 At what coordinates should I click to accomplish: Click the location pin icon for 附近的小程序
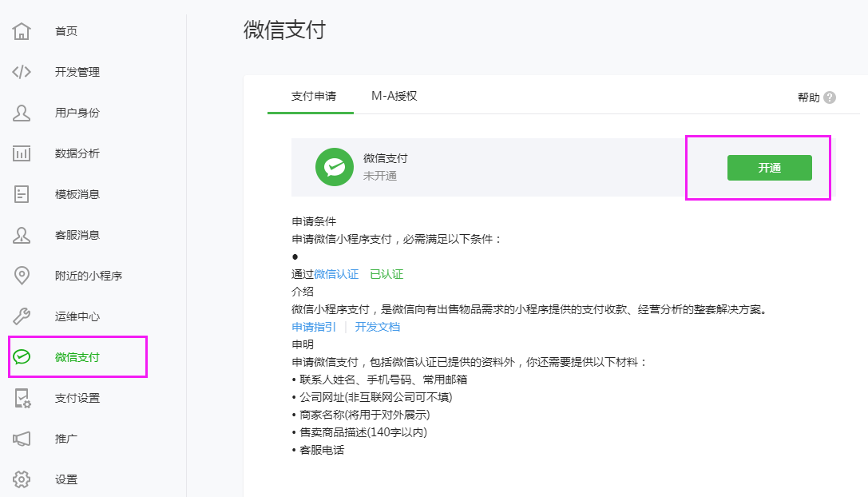click(x=22, y=276)
